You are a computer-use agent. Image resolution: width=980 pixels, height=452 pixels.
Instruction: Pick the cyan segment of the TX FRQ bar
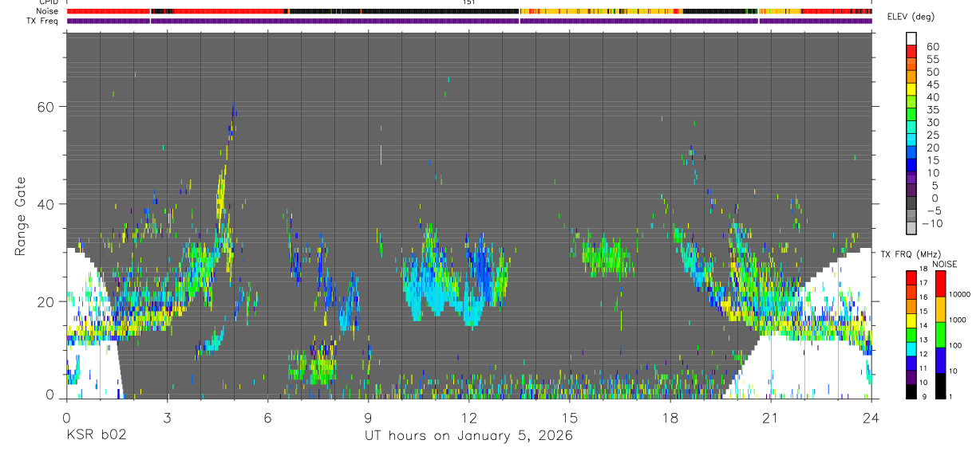[x=911, y=349]
